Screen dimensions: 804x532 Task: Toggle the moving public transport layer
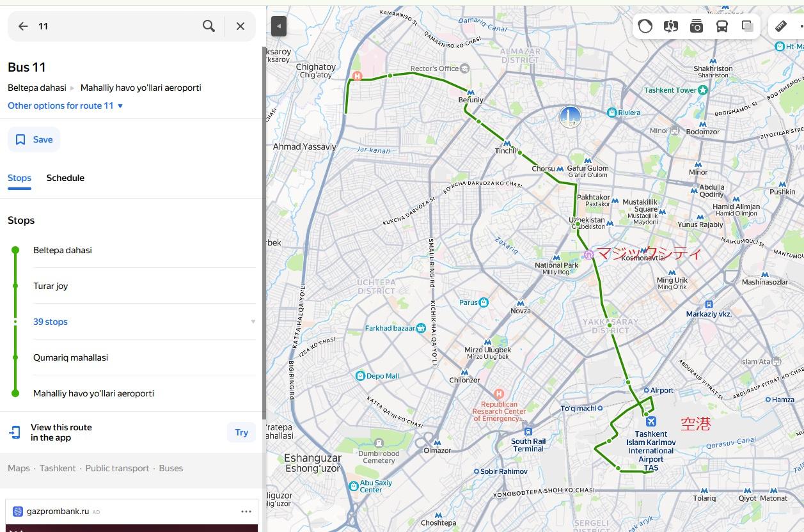tap(721, 26)
